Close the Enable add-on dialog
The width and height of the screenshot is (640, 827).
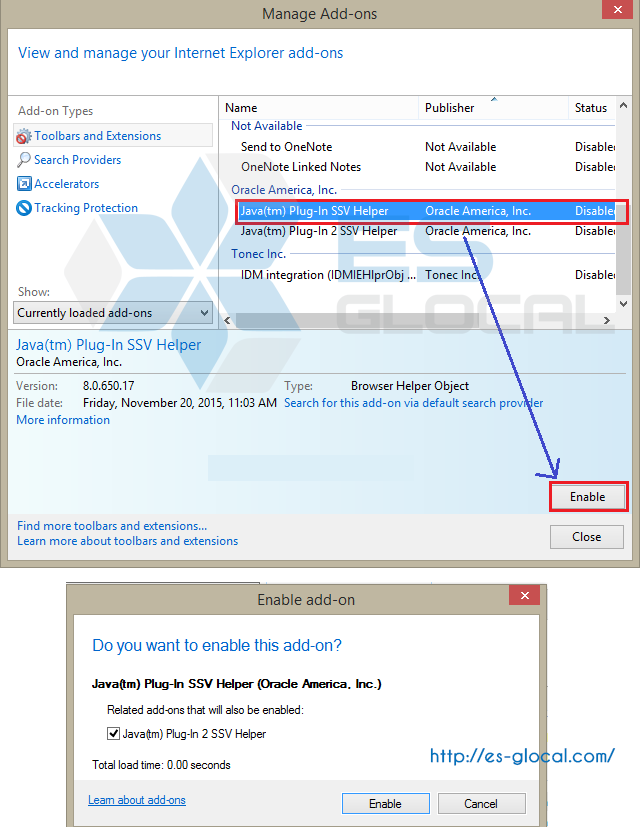[x=524, y=595]
